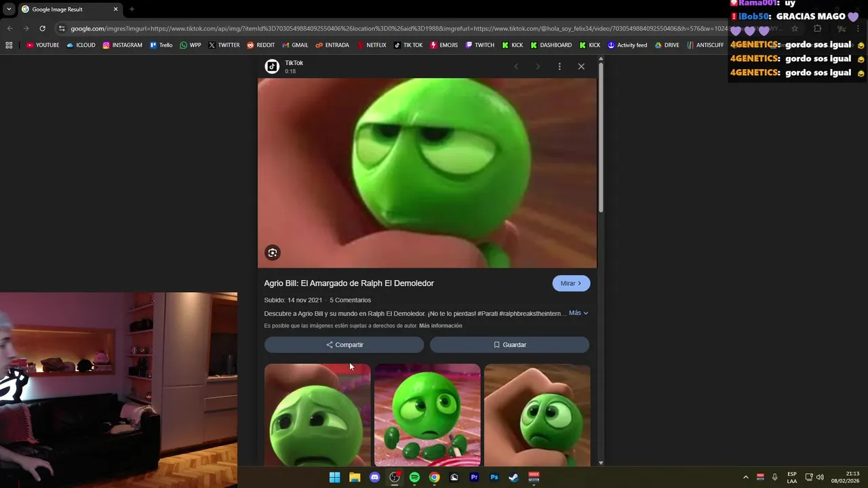868x488 pixels.
Task: Open the REDDIT bookmark
Action: [x=260, y=45]
